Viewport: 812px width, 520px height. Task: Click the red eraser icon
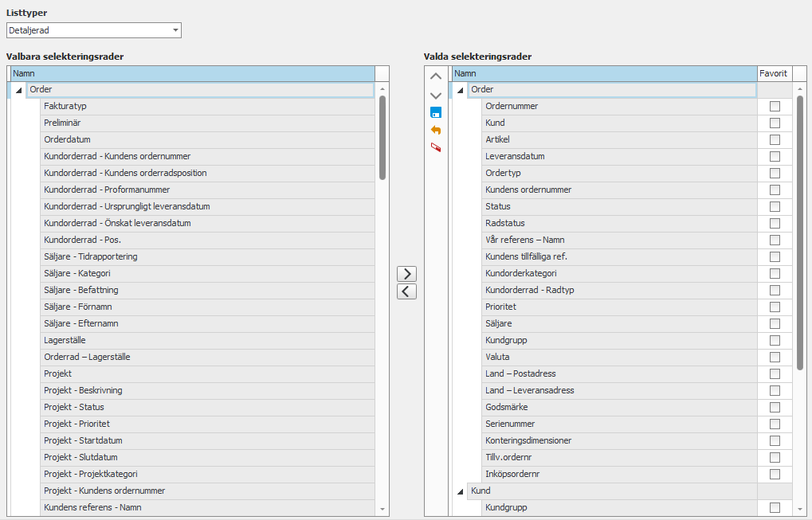[x=435, y=147]
